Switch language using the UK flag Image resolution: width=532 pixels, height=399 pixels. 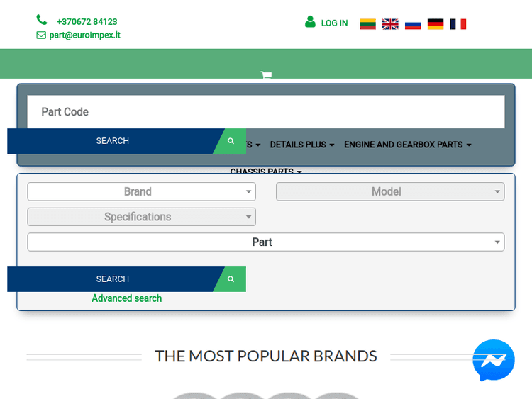point(390,23)
